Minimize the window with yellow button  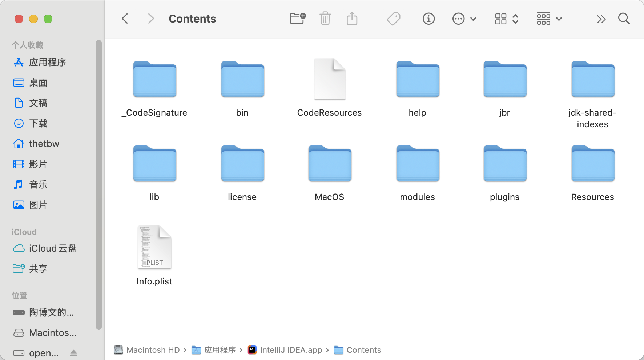click(33, 19)
